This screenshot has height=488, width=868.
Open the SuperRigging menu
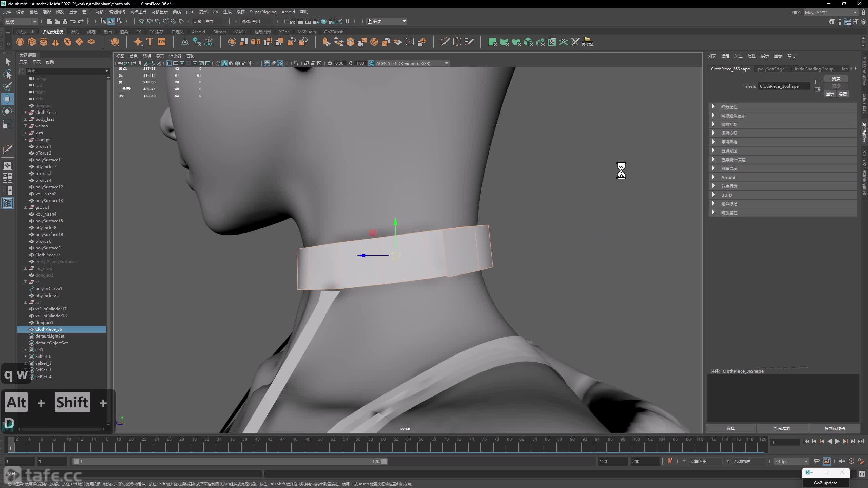pos(263,12)
